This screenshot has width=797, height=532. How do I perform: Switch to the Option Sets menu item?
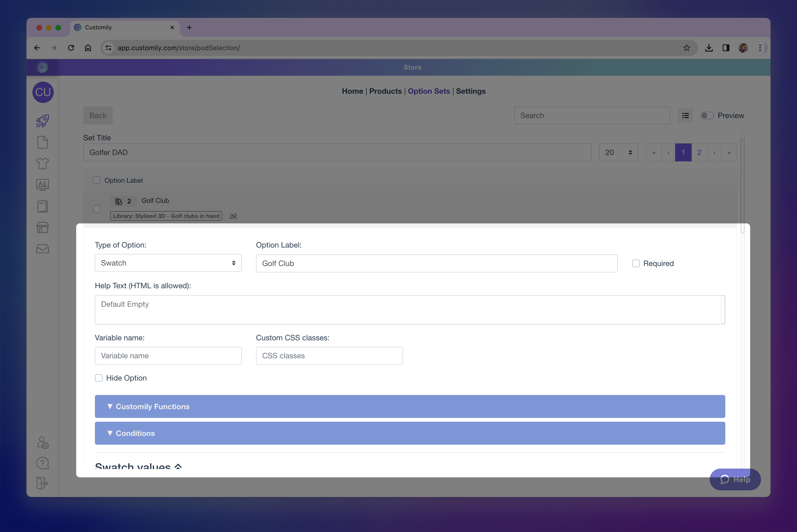(x=429, y=91)
